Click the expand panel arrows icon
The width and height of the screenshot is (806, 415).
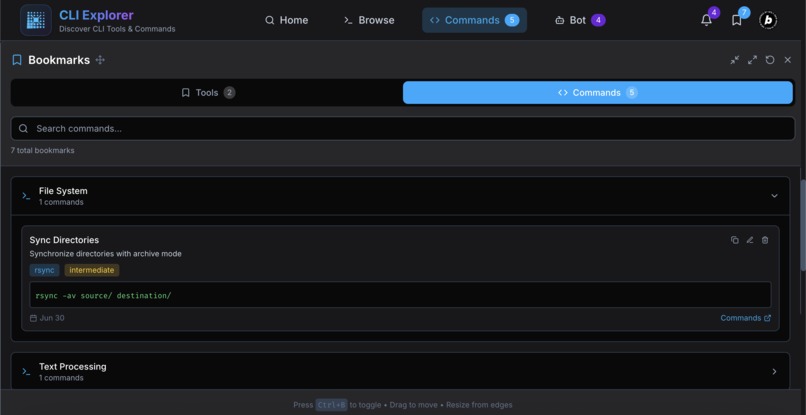pyautogui.click(x=753, y=60)
